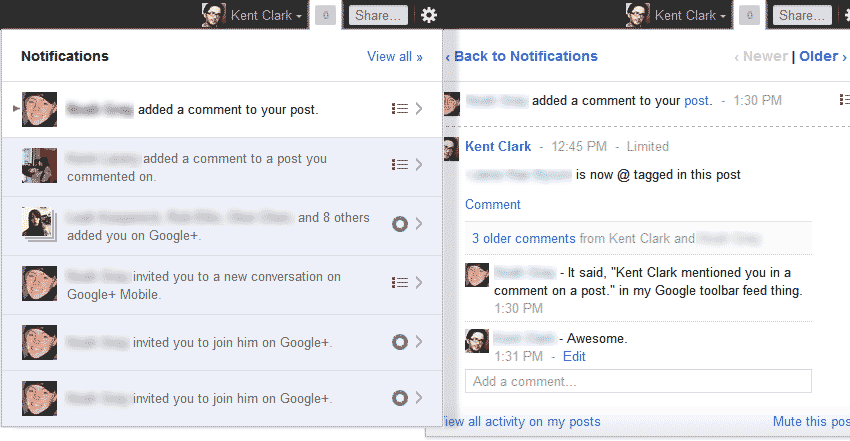The image size is (850, 441).
Task: Click profile thumbnail beside 'Awesome.' comment
Action: click(477, 341)
